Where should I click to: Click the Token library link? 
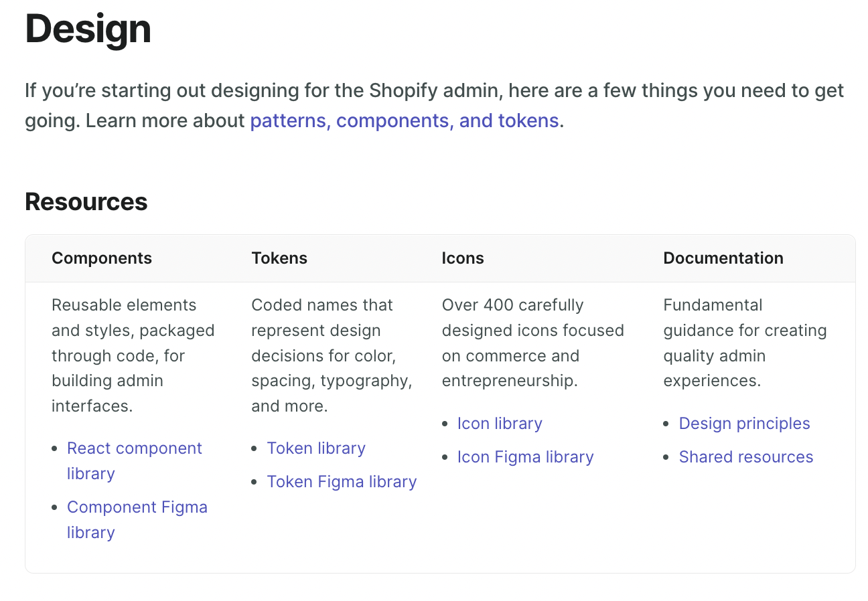(x=316, y=448)
